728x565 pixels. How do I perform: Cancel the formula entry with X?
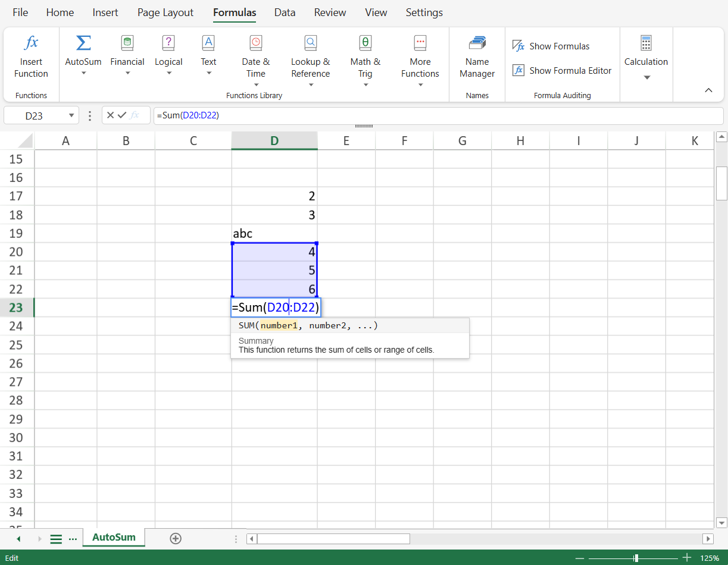(111, 115)
